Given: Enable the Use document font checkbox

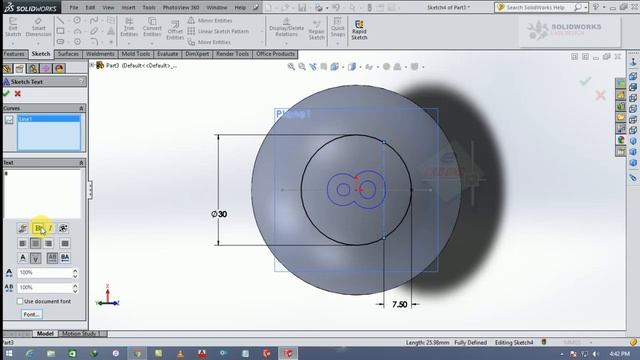Looking at the screenshot, I should tap(20, 301).
